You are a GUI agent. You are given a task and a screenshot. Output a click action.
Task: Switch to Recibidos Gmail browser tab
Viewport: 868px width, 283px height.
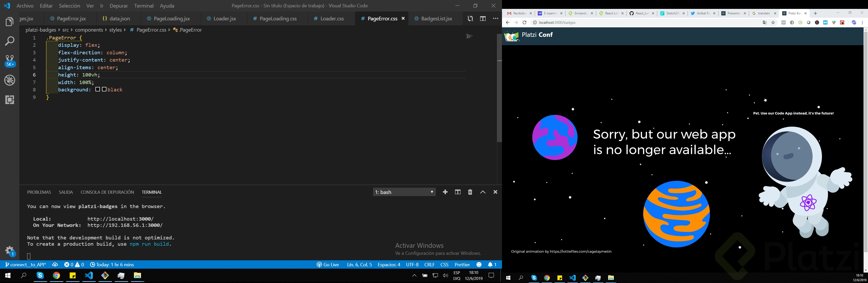[519, 14]
